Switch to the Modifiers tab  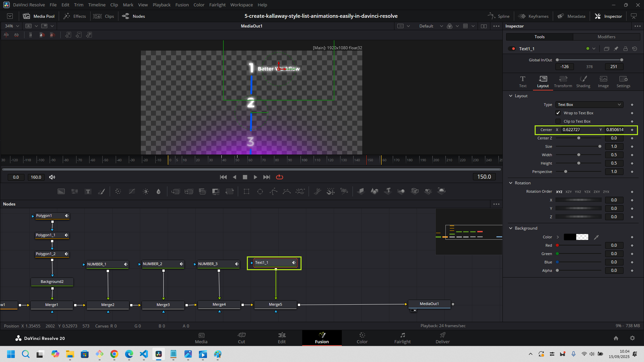click(x=606, y=37)
